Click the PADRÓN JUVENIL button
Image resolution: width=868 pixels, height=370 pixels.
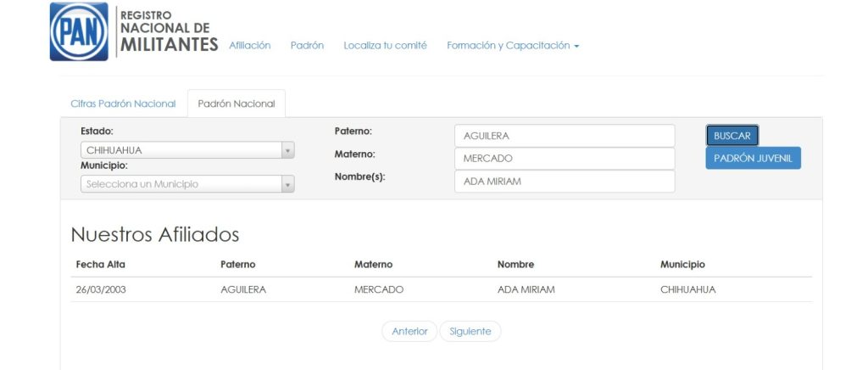(752, 159)
